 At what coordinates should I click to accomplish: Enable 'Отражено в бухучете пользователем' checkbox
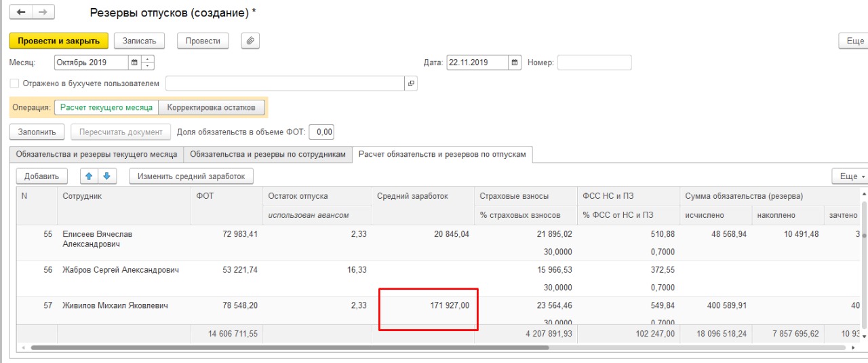[15, 83]
